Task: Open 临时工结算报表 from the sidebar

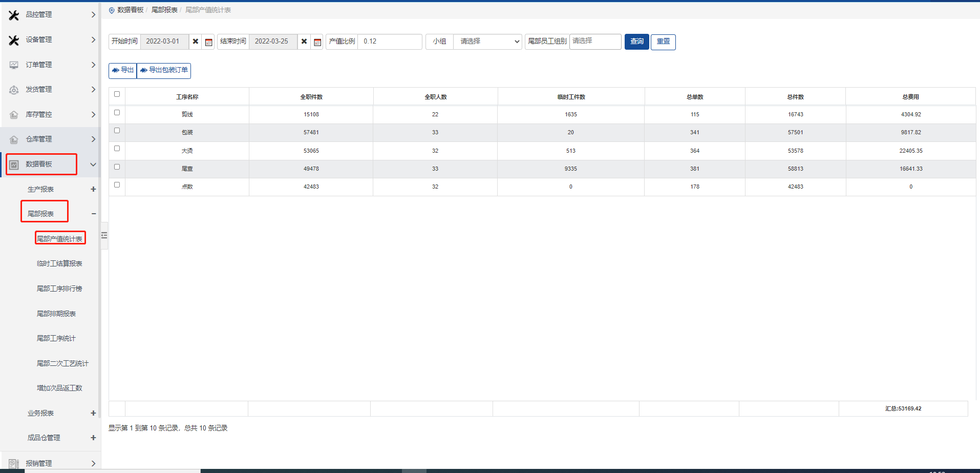Action: [x=59, y=263]
